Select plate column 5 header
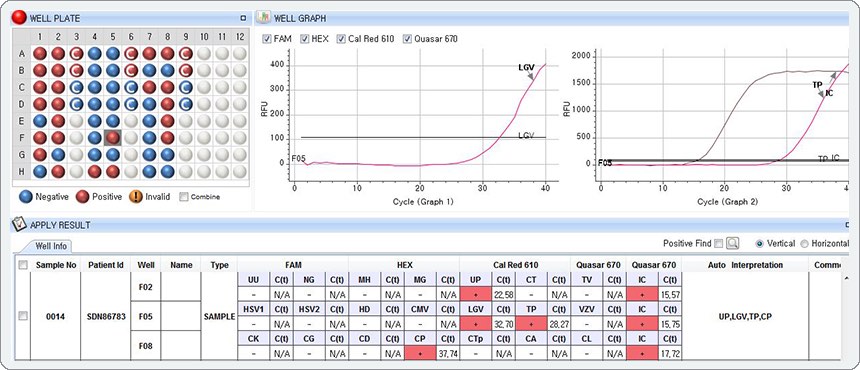 [112, 37]
